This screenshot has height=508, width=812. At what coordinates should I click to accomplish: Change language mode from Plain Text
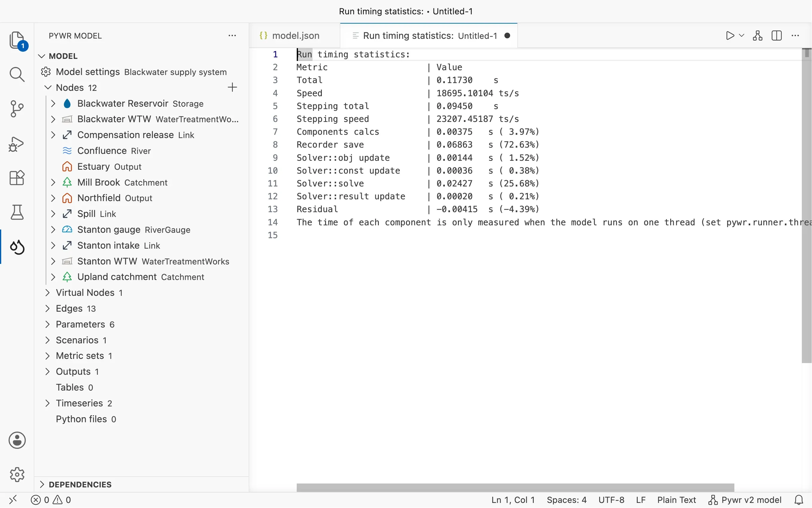(x=676, y=500)
